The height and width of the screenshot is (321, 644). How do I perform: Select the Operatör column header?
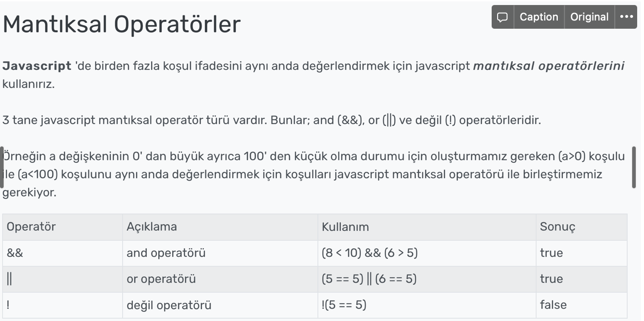tap(62, 227)
